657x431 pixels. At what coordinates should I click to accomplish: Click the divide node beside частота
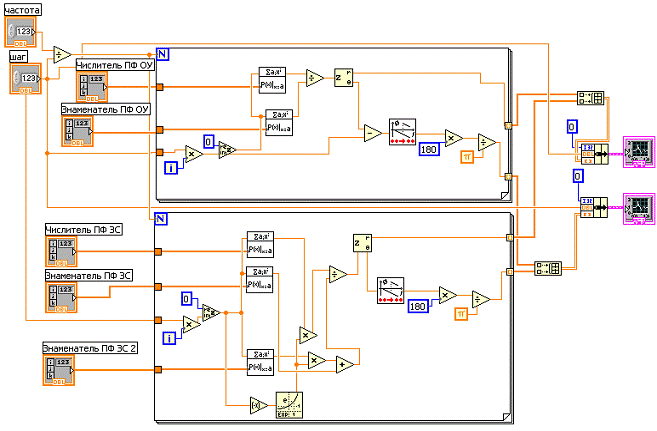[60, 55]
